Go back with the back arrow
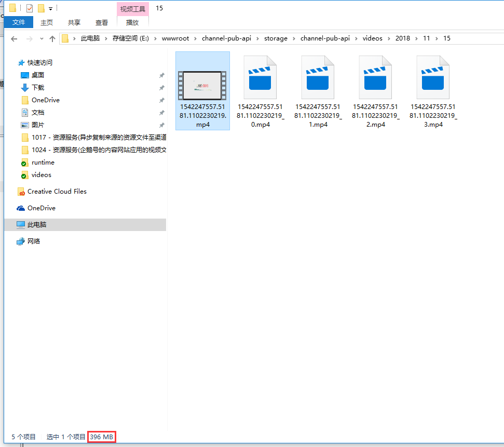504x447 pixels. (14, 39)
